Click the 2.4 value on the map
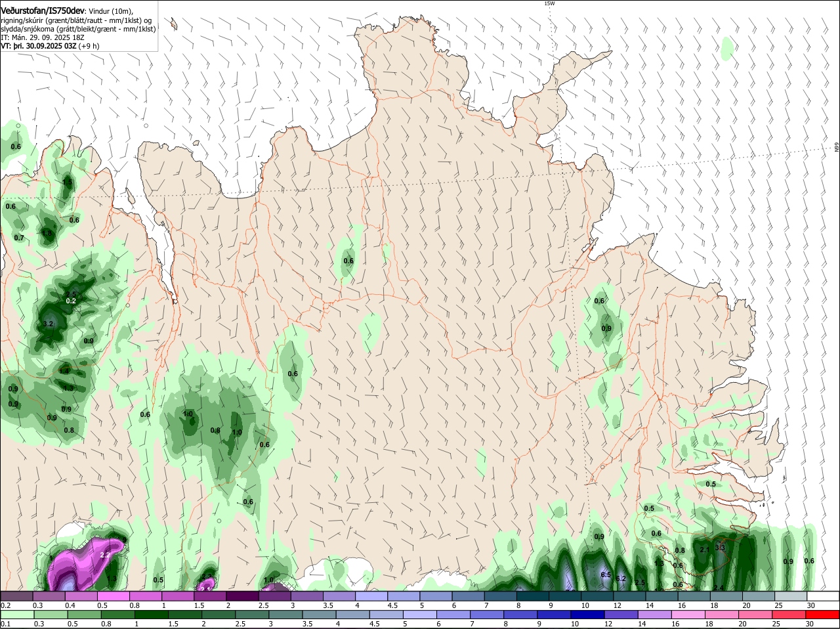The width and height of the screenshot is (840, 629). (719, 588)
